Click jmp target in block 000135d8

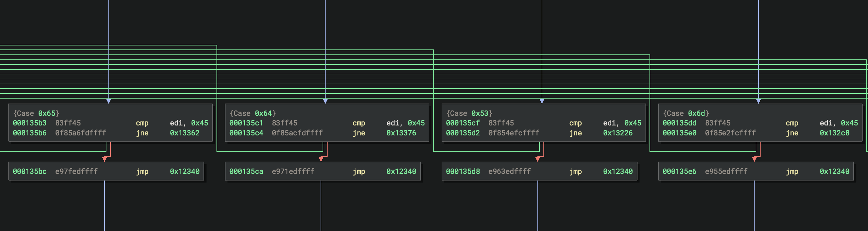618,172
